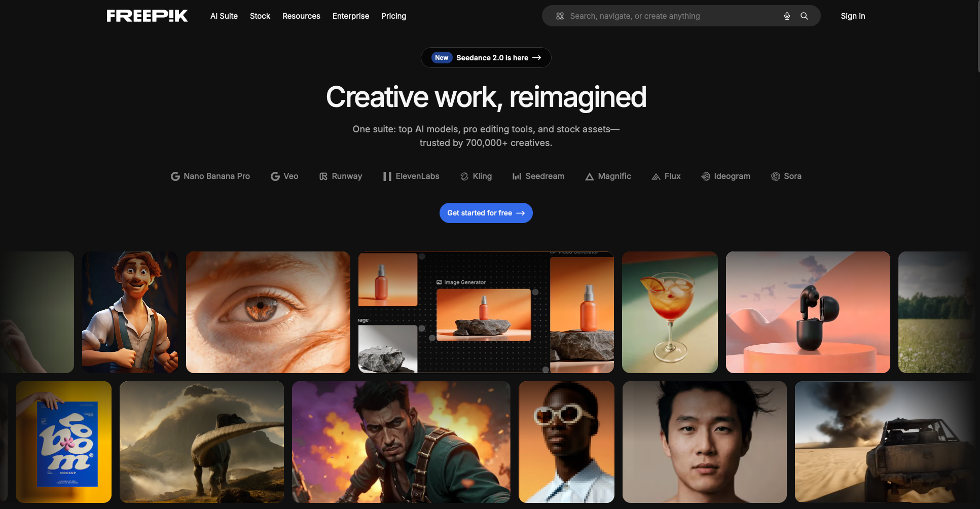Click the Runway logo icon
This screenshot has width=980, height=509.
pos(323,176)
